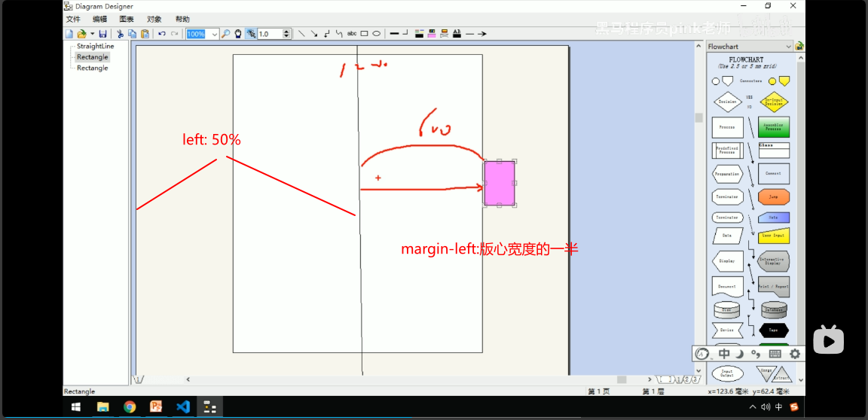Pick the yellow User Input shape
The width and height of the screenshot is (868, 420).
[x=773, y=236]
